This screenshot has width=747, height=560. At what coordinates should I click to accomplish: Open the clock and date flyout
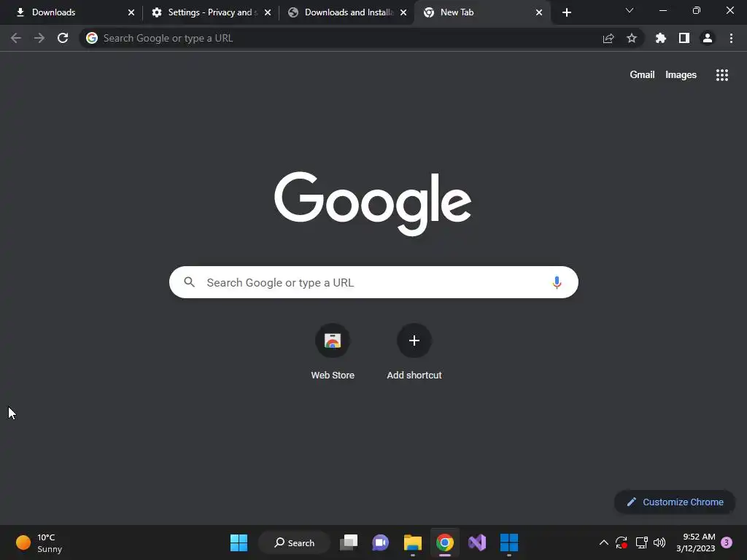click(x=695, y=542)
